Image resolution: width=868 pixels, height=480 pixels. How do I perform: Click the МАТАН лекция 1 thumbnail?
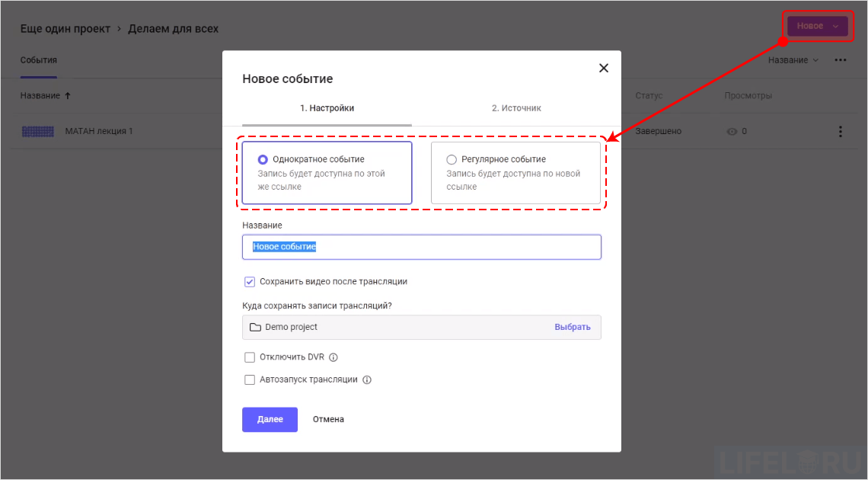pos(37,131)
